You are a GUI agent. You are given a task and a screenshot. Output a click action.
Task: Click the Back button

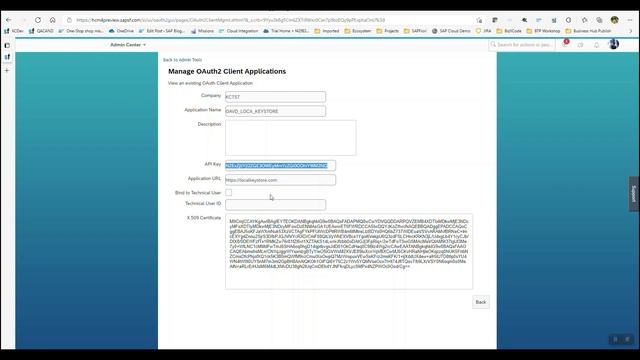click(x=481, y=302)
